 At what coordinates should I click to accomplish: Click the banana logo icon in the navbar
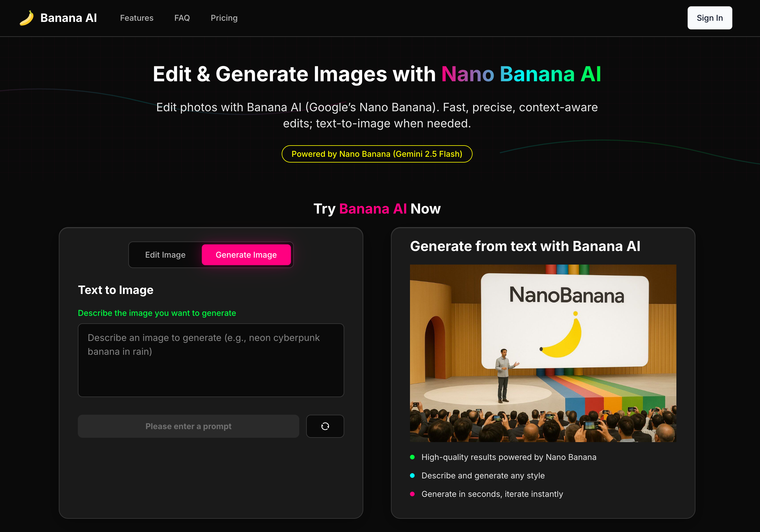click(27, 18)
